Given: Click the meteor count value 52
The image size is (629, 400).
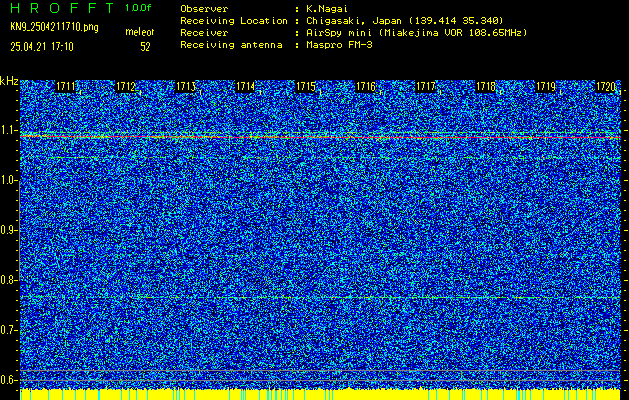Looking at the screenshot, I should tap(145, 47).
